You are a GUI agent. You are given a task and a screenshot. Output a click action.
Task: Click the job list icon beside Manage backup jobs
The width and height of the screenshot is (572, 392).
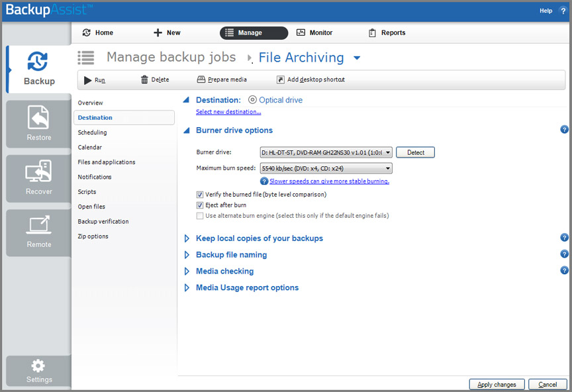[86, 58]
